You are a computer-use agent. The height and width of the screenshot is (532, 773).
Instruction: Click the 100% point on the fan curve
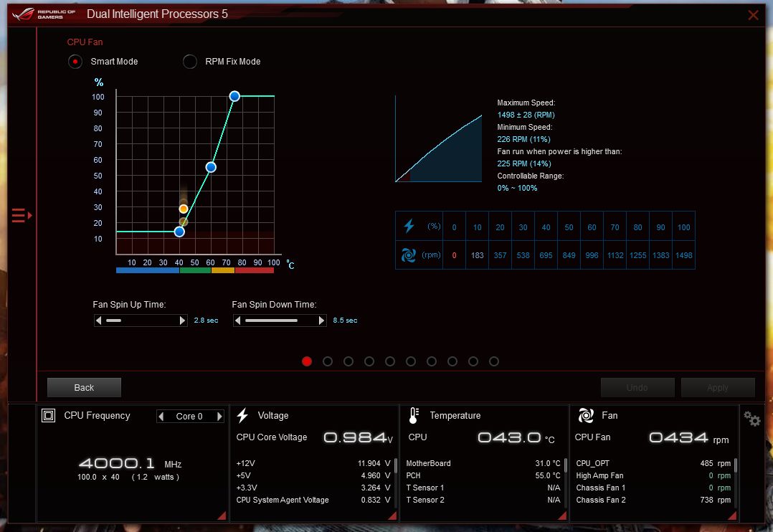point(234,96)
